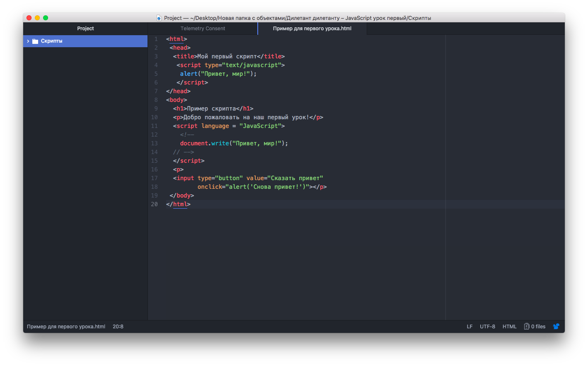Click the squirrel update icon in status bar
This screenshot has height=366, width=588.
pyautogui.click(x=556, y=326)
